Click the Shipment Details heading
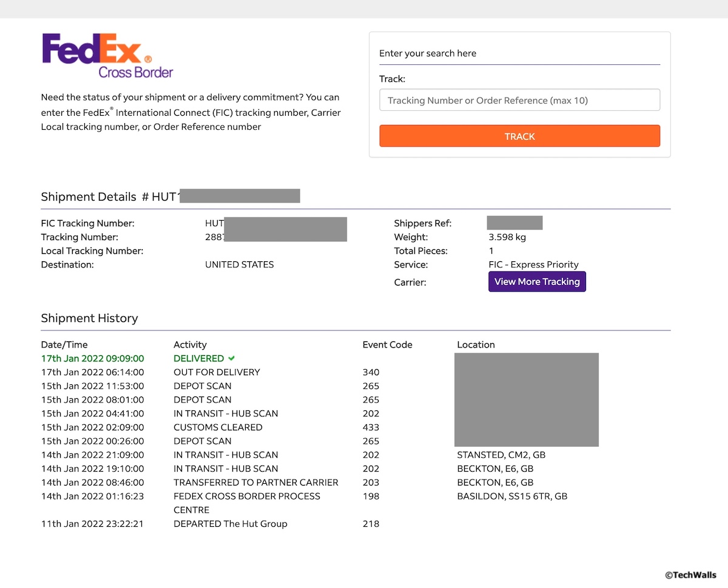 tap(89, 197)
